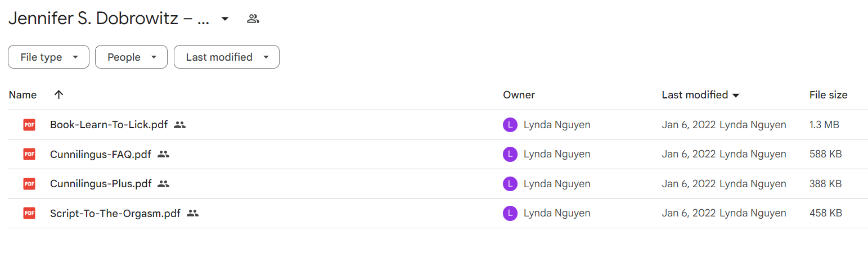This screenshot has height=271, width=868.
Task: Click Lynda Nguyen's avatar in the first row
Action: point(510,125)
